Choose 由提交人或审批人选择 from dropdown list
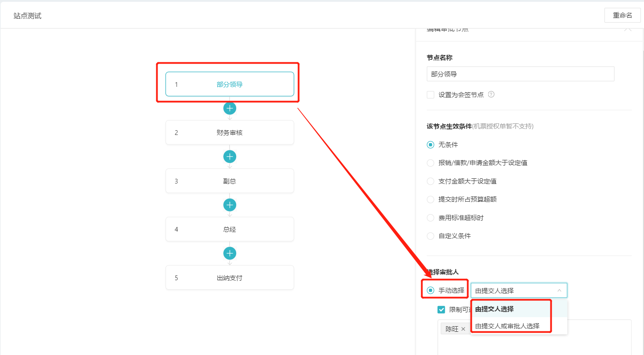 (519, 326)
